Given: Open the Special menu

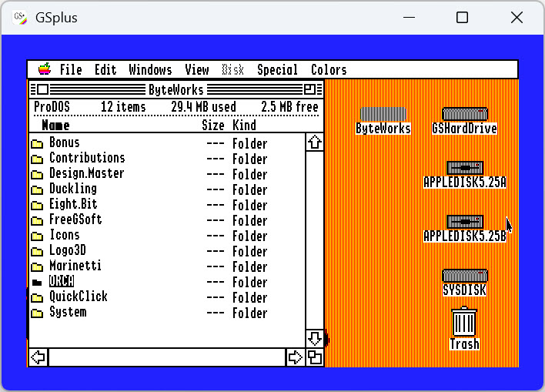Looking at the screenshot, I should coord(277,70).
